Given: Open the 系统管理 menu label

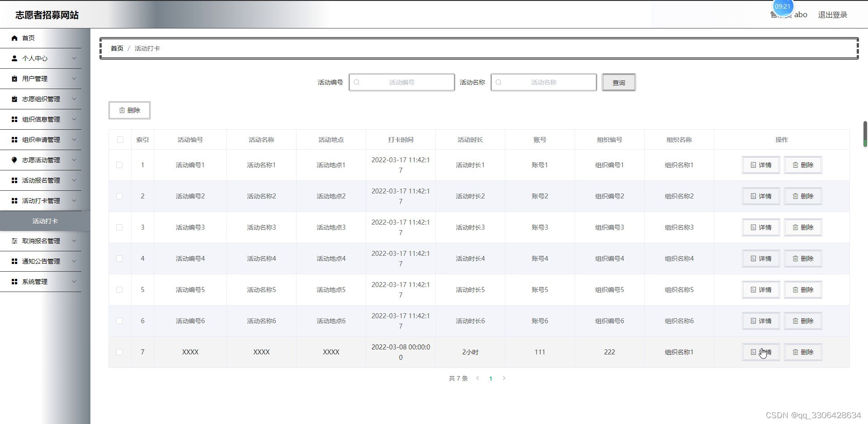Looking at the screenshot, I should [x=35, y=282].
